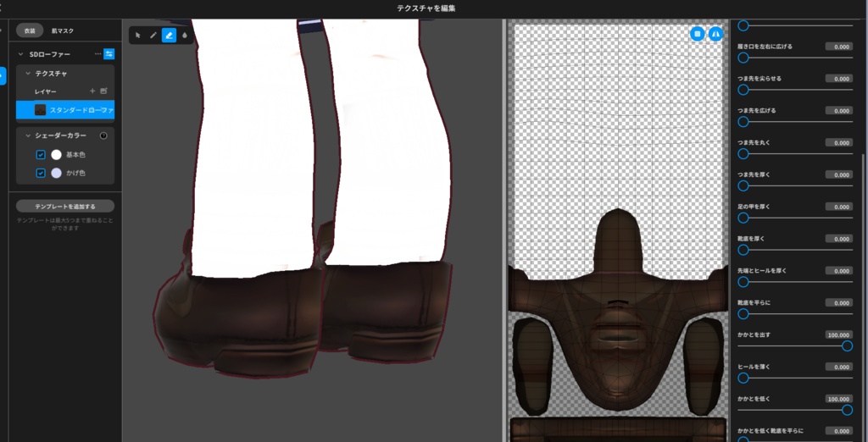The height and width of the screenshot is (442, 868).
Task: Toggle the かげ色 checkbox
Action: tap(41, 173)
